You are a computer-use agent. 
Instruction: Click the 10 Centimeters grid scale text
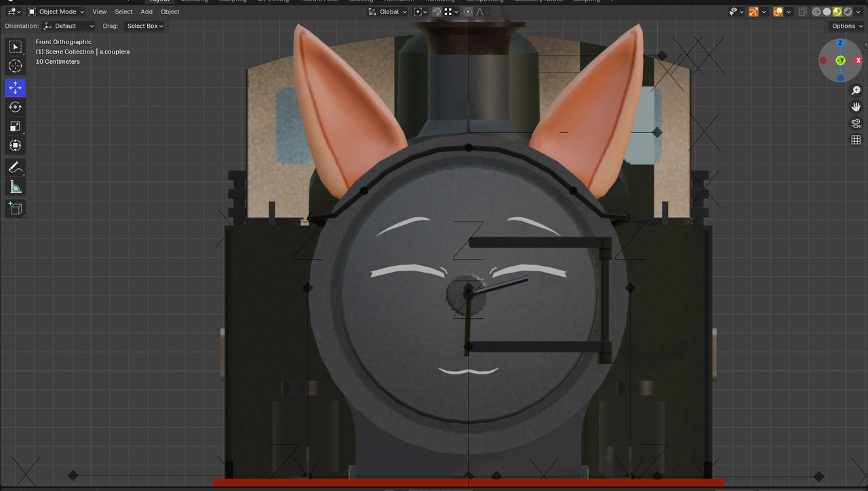(x=58, y=62)
